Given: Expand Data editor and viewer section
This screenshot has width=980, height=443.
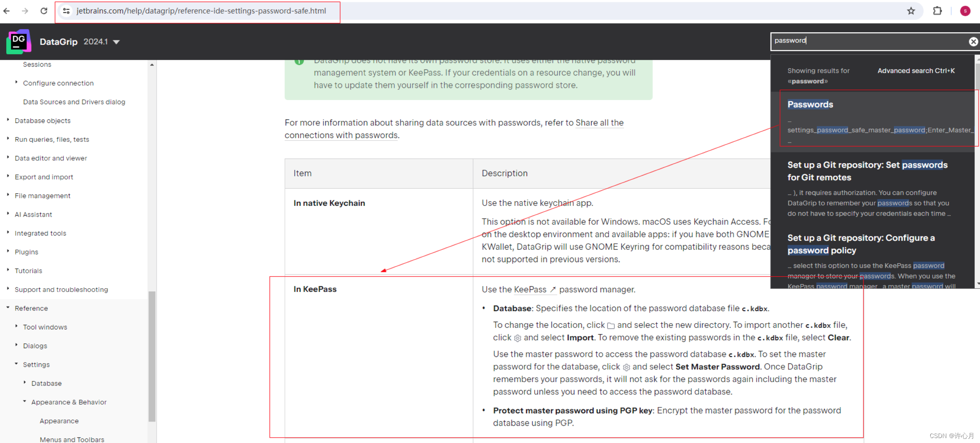Looking at the screenshot, I should (51, 159).
